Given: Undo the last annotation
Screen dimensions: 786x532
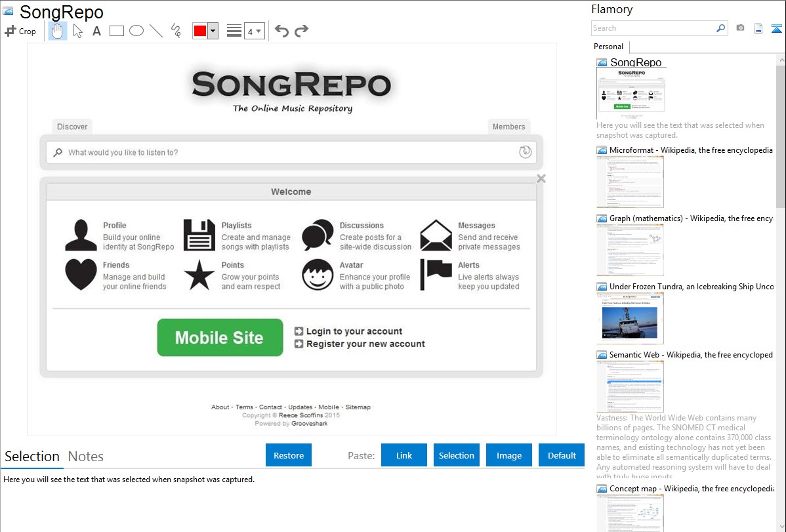Looking at the screenshot, I should [x=281, y=31].
